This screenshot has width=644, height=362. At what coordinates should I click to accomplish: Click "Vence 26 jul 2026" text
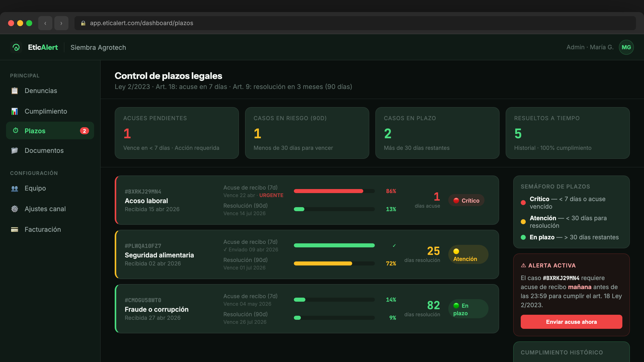click(x=245, y=322)
